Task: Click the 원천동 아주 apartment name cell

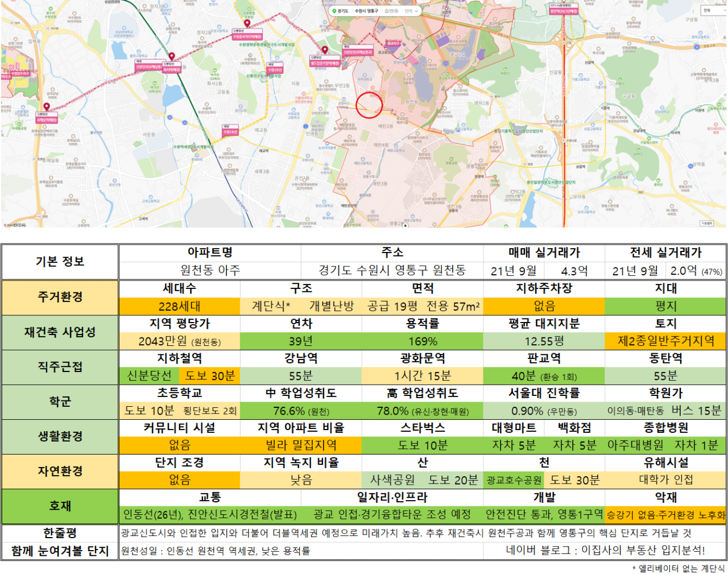Action: pos(210,270)
